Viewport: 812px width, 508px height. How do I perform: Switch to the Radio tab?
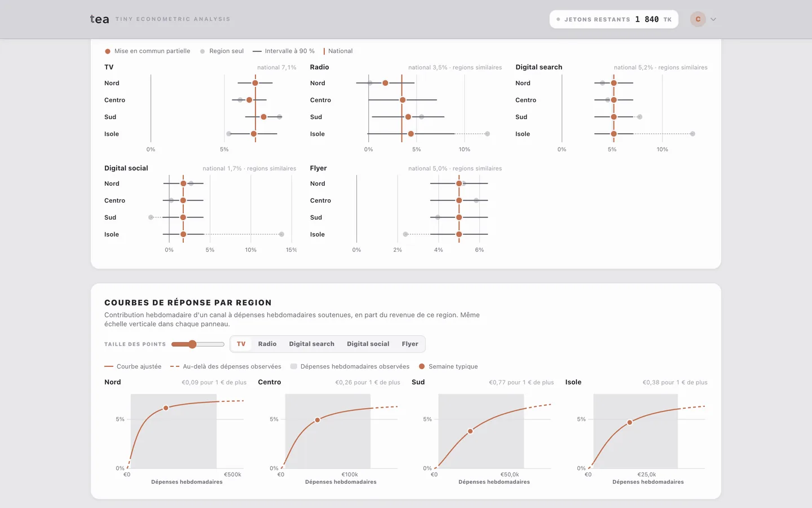click(267, 344)
